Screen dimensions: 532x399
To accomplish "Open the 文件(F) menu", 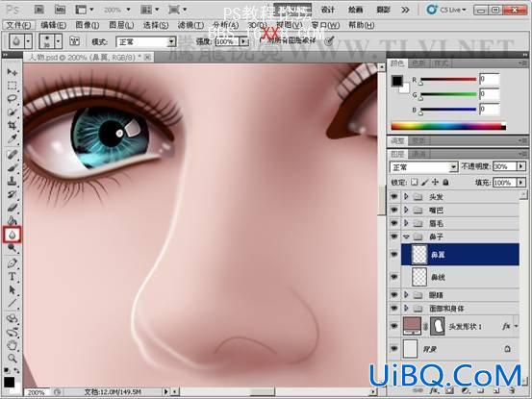I will [18, 25].
